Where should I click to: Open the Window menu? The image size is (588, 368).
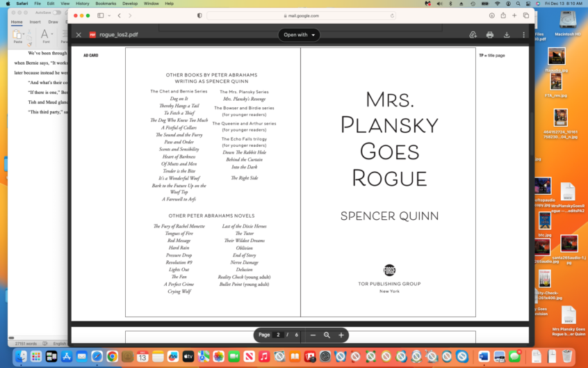click(x=151, y=3)
